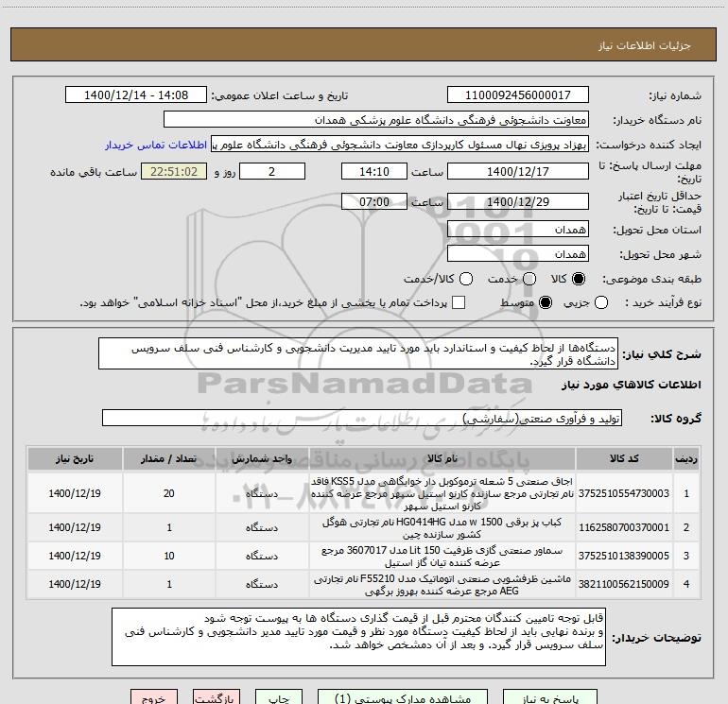The image size is (728, 704).
Task: Click product code 3752510138390005
Action: click(x=624, y=556)
